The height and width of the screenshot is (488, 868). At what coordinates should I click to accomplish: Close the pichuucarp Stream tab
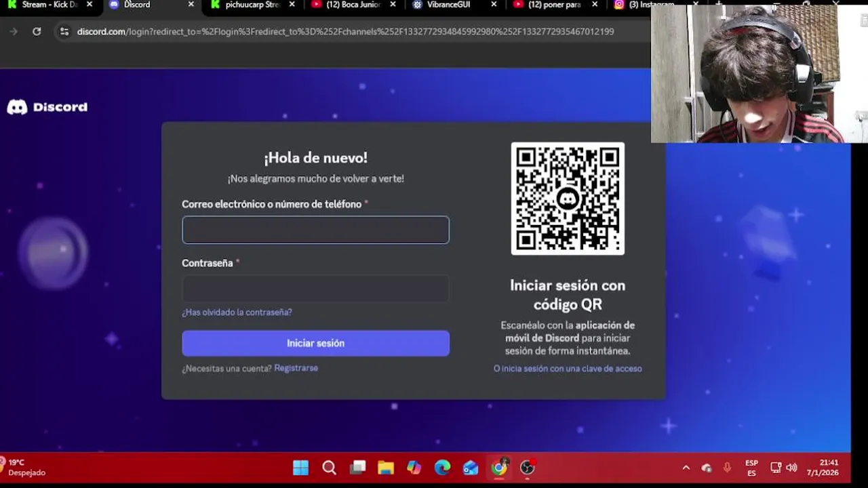tap(292, 5)
